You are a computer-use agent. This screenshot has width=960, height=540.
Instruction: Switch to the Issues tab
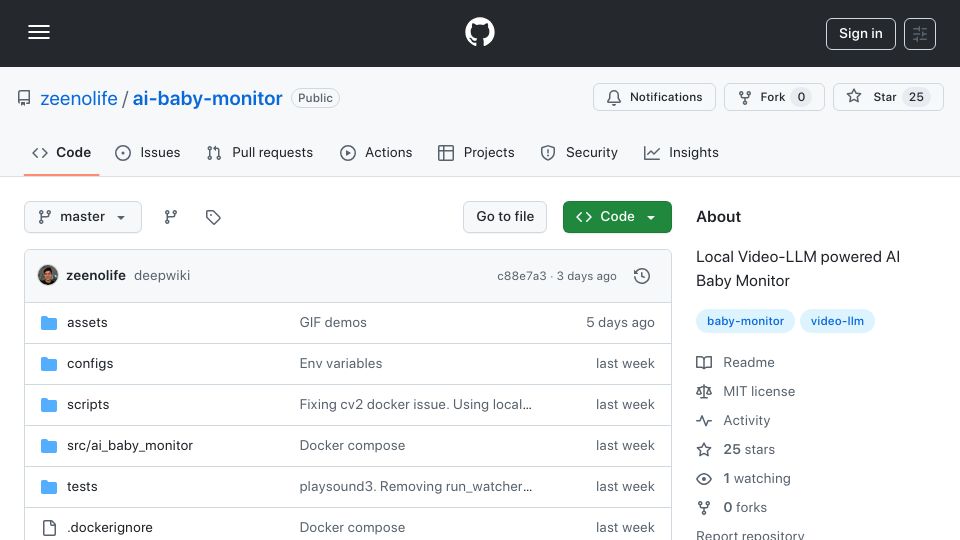coord(148,152)
